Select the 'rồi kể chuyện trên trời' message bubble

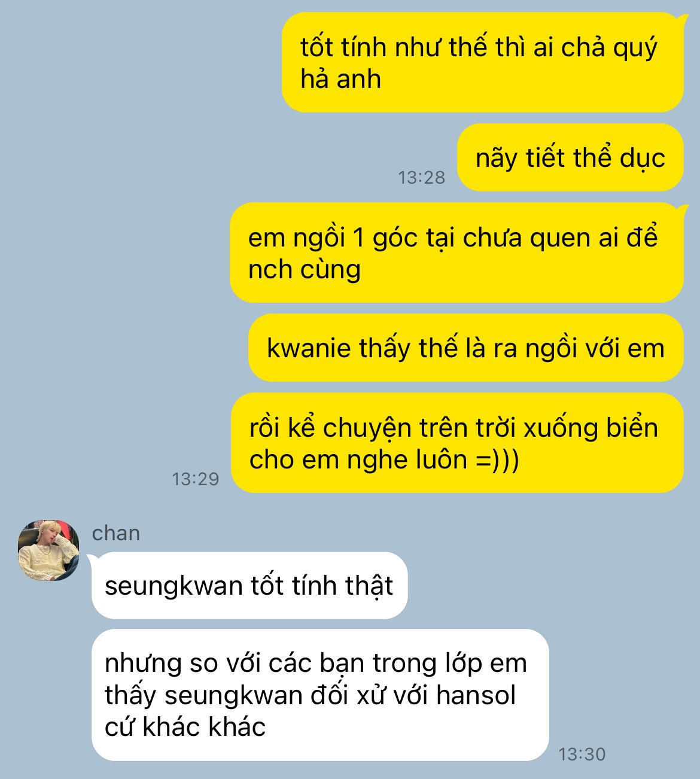point(457,443)
